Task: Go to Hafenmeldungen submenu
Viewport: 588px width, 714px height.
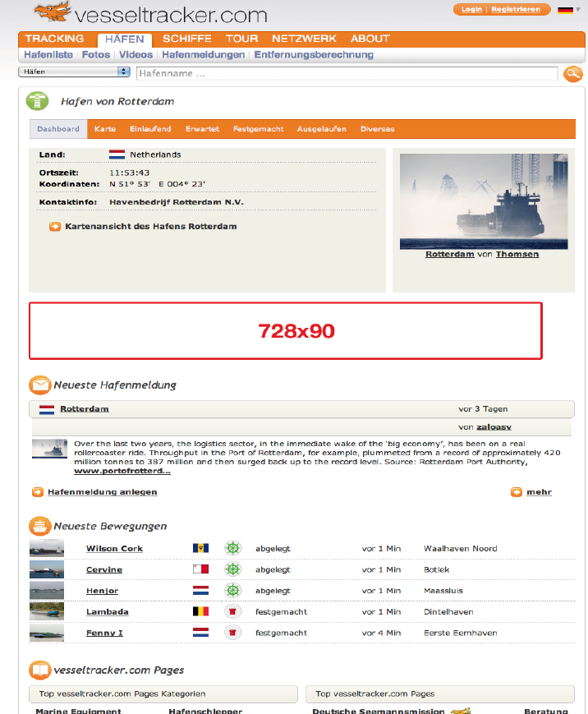Action: click(x=204, y=55)
